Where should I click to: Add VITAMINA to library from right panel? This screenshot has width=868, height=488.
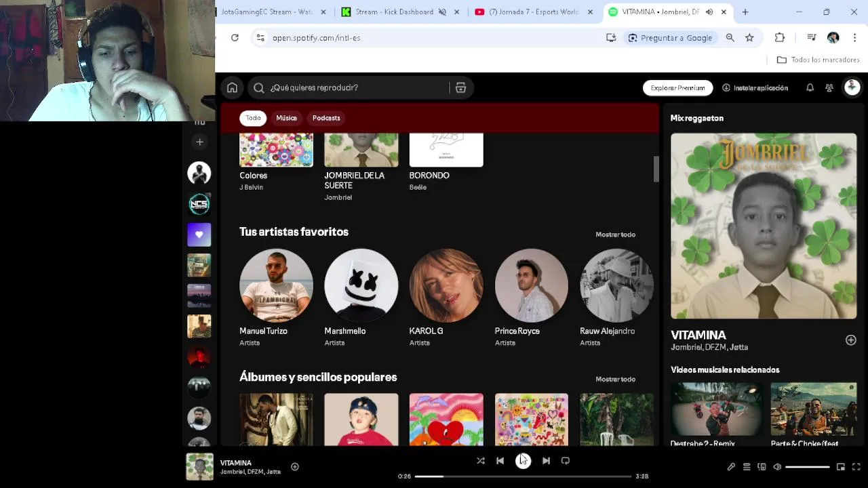coord(851,340)
